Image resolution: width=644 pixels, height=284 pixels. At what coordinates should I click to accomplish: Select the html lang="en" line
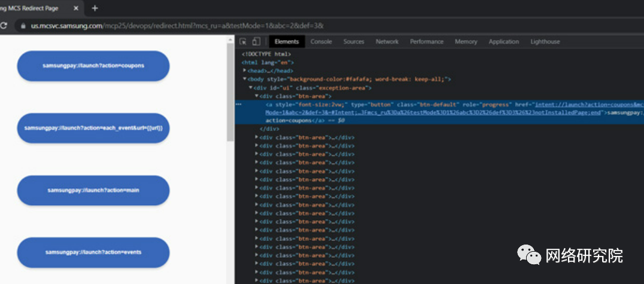click(268, 62)
